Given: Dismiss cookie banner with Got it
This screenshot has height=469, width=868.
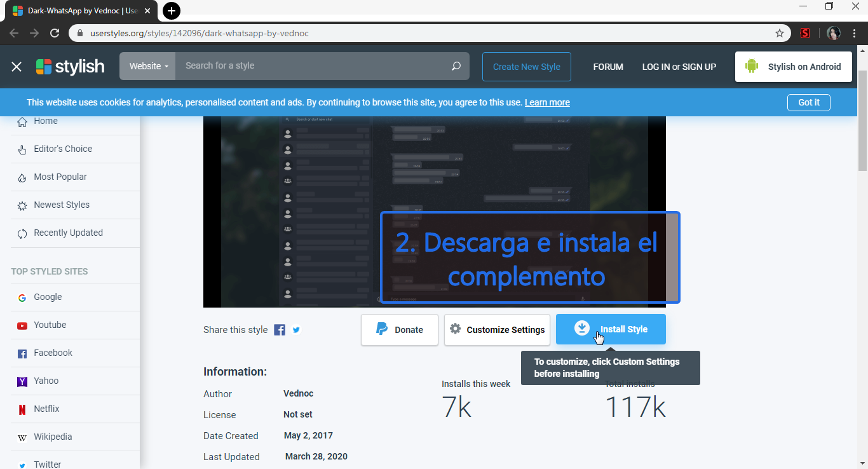Looking at the screenshot, I should 809,102.
